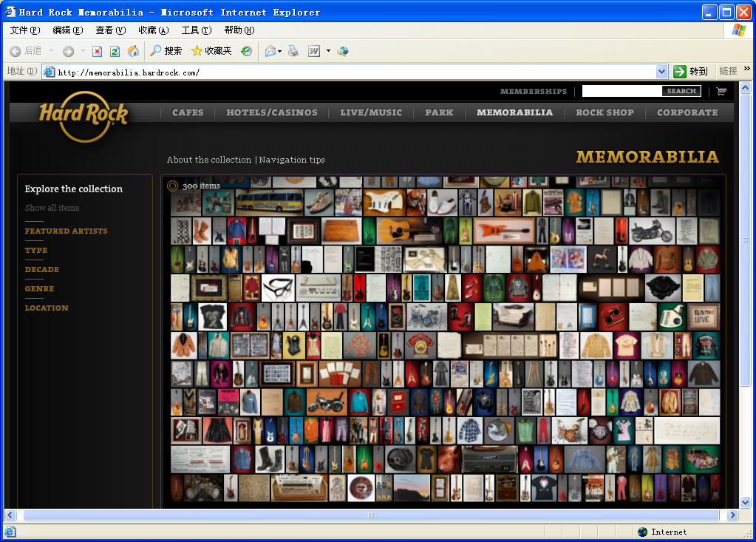This screenshot has height=542, width=756.
Task: Open the Back button history dropdown arrow
Action: (x=51, y=51)
